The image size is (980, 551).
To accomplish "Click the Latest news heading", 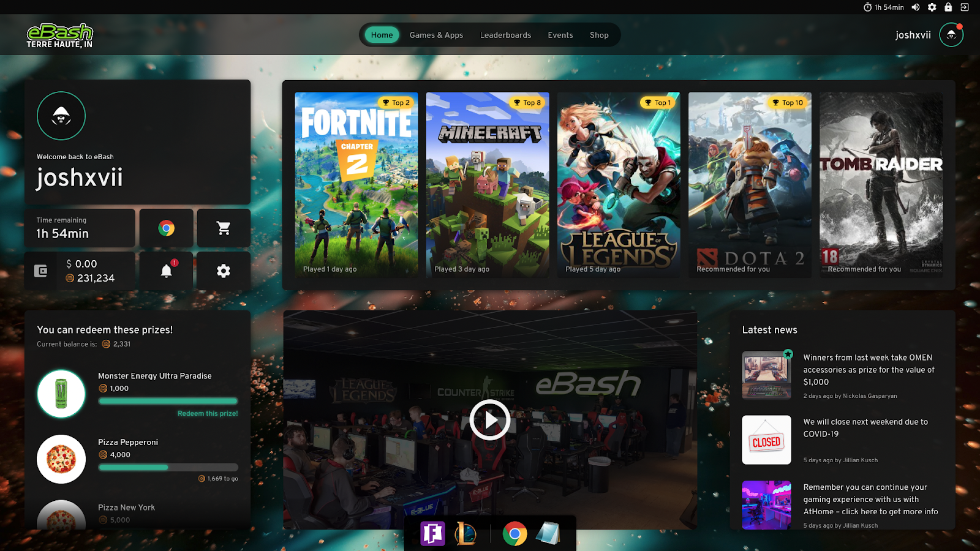I will coord(769,330).
